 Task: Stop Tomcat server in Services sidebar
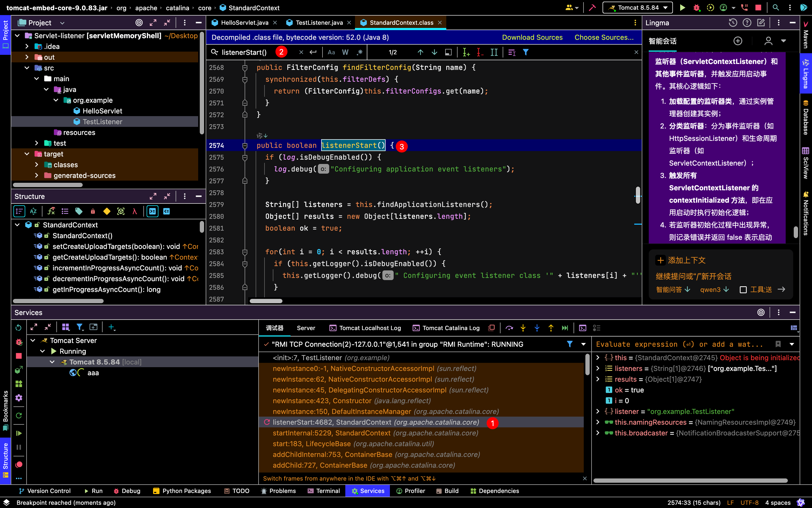19,356
